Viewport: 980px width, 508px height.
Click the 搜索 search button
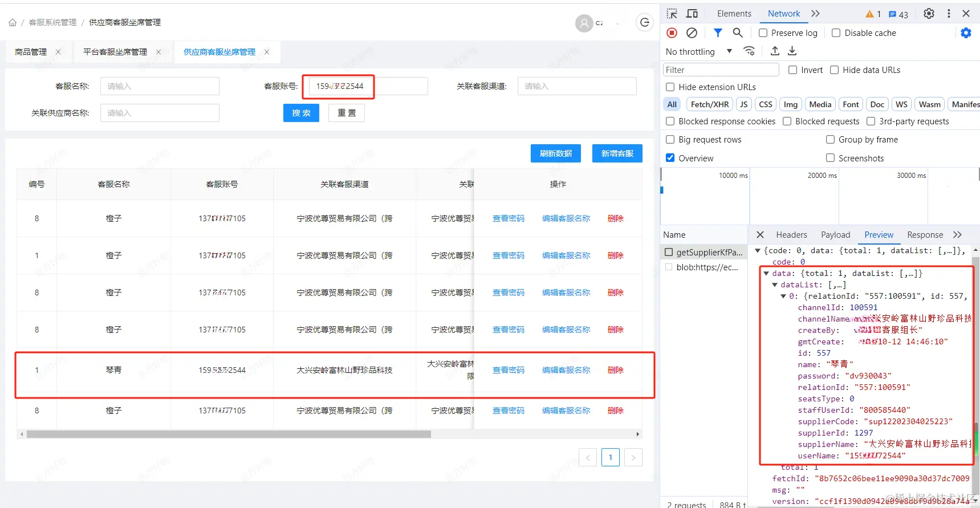tap(301, 113)
